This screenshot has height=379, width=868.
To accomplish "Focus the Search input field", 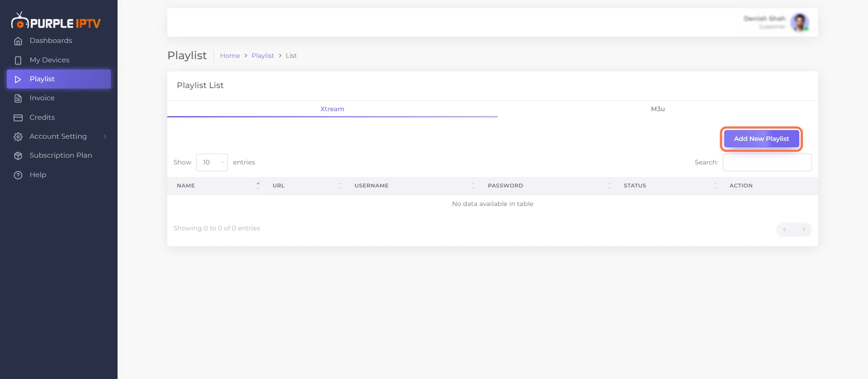I will click(767, 163).
